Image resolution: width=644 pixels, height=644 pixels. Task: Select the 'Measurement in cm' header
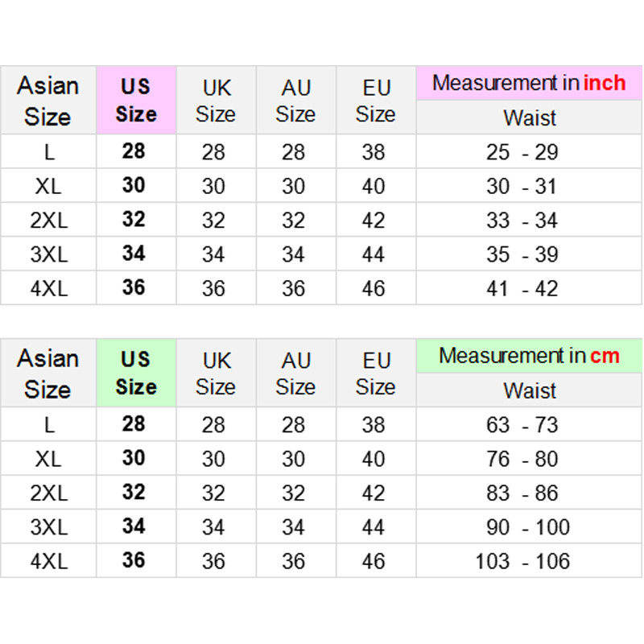click(529, 356)
